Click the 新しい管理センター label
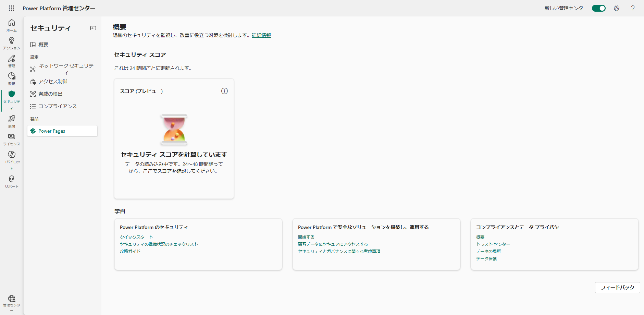644x315 pixels. (x=566, y=8)
